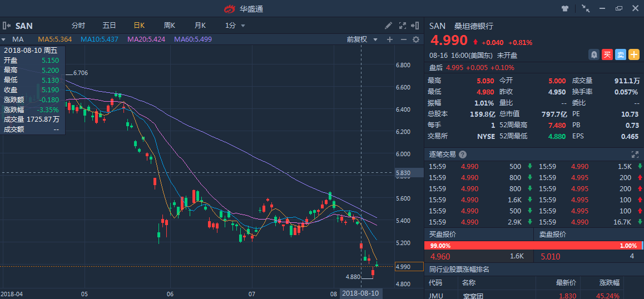Collapse the MA indicator row arrow

coord(3,39)
